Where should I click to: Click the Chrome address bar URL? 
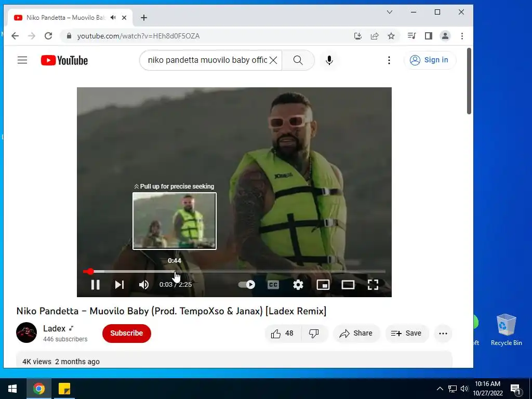(x=138, y=36)
